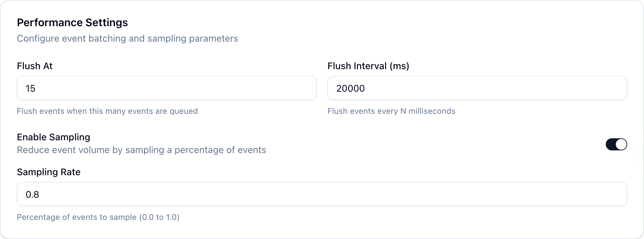Click the value 0.8 in Sampling Rate
644x239 pixels.
click(32, 195)
